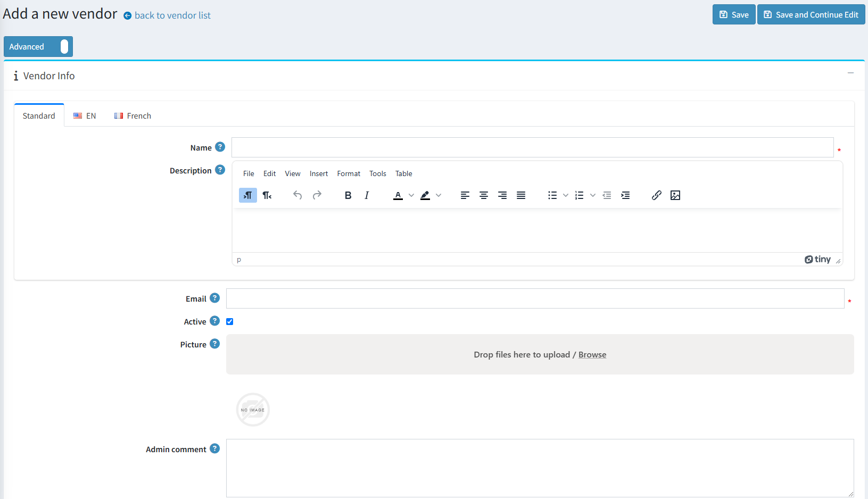Increase indent in the editor toolbar

click(x=625, y=195)
